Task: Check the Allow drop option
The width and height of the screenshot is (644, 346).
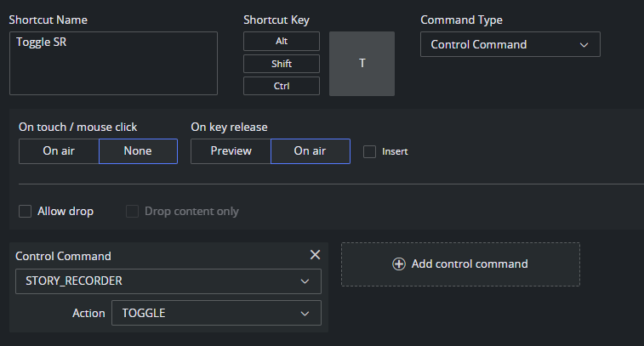Action: click(26, 211)
